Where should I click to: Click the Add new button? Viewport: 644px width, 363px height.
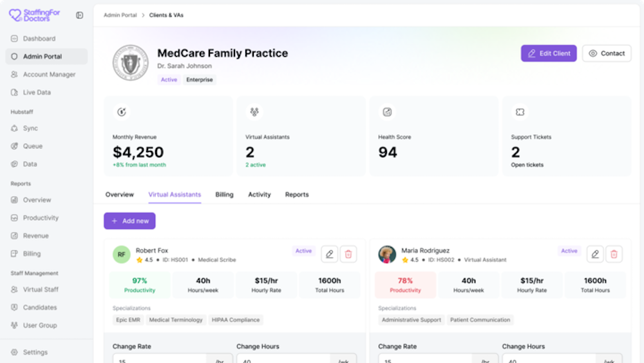pos(129,221)
